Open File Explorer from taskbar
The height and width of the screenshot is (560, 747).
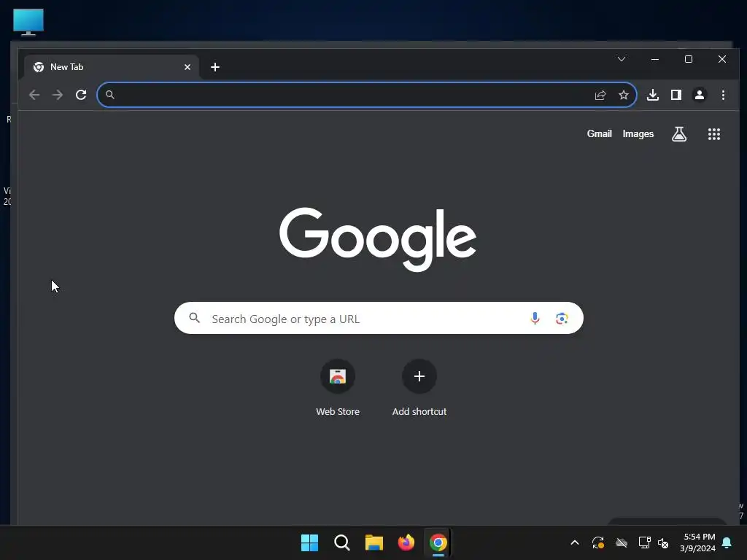tap(374, 542)
